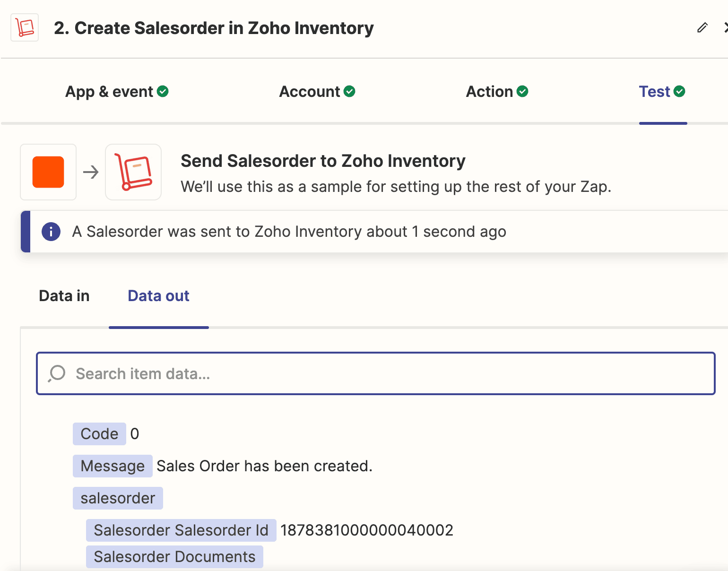Click the Zoho Inventory icon in header

(x=25, y=28)
